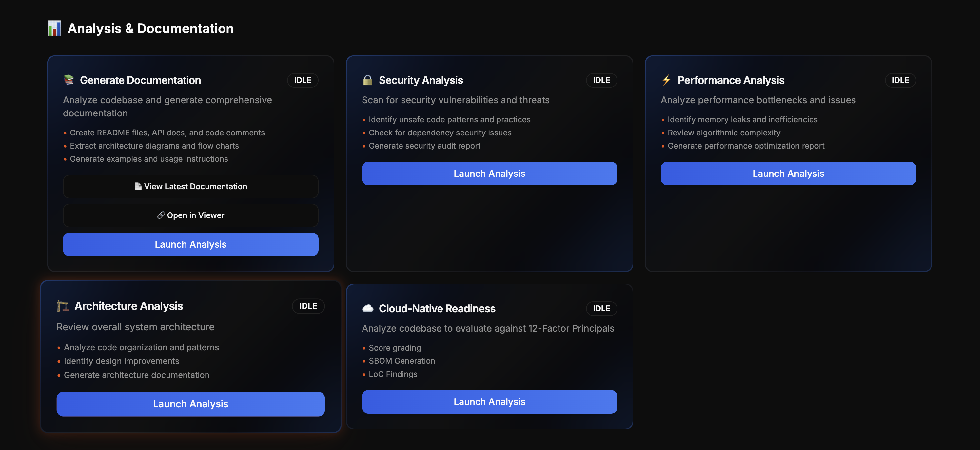Click the IDLE badge on Performance Analysis

point(900,80)
